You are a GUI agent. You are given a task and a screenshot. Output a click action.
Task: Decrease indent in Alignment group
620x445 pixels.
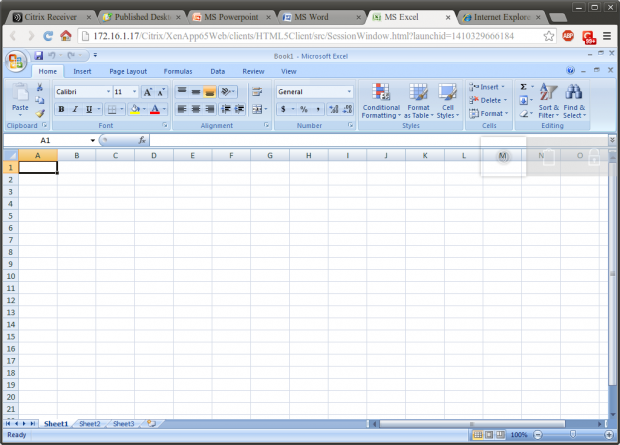tap(226, 109)
